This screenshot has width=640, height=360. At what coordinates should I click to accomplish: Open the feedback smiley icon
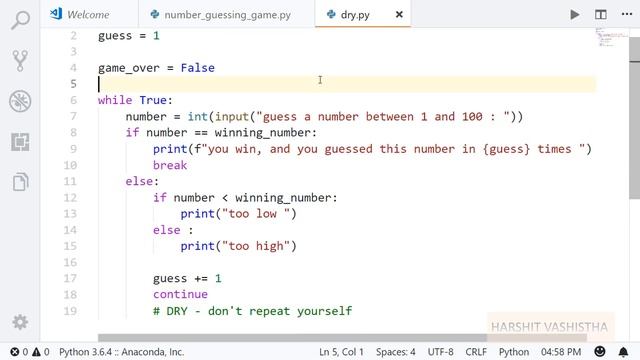coord(600,351)
